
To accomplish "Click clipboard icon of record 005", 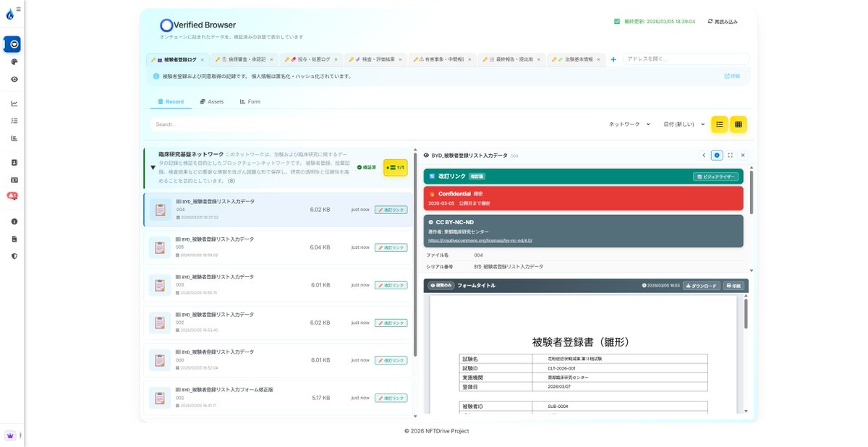I will coord(160,247).
